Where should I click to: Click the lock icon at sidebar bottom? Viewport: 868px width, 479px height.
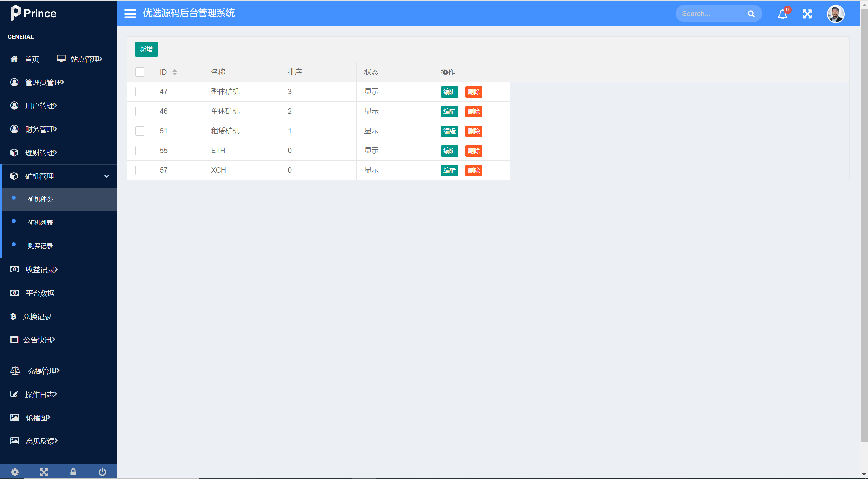click(73, 472)
